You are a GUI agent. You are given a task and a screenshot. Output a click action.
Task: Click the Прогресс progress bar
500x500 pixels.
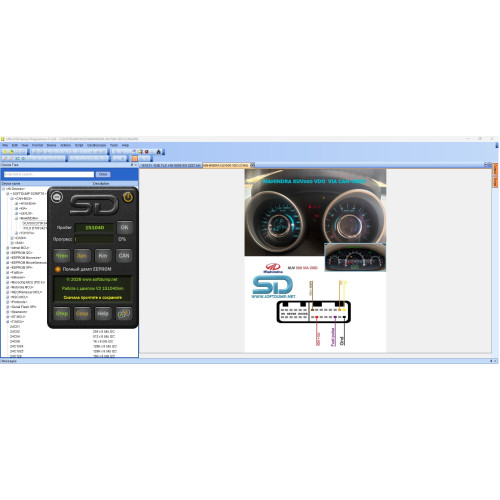pos(95,239)
